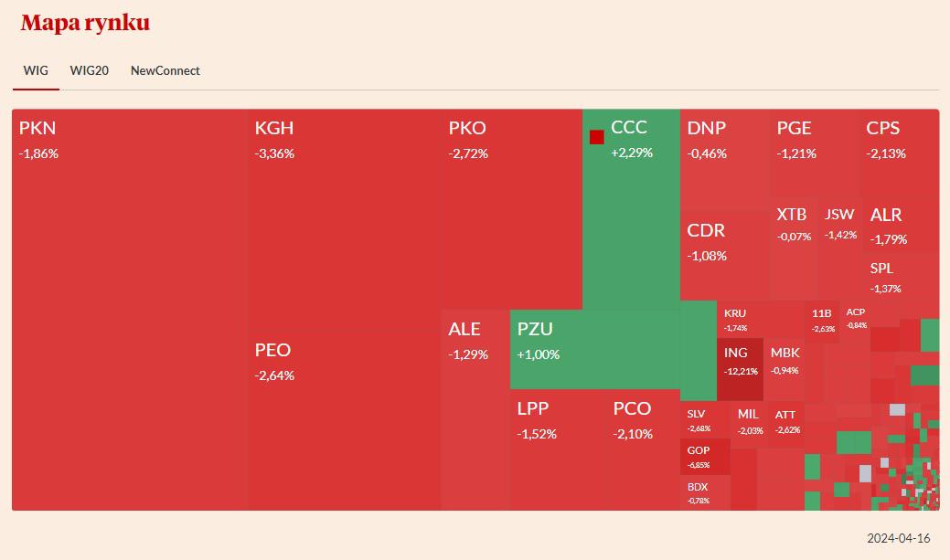The width and height of the screenshot is (950, 560).
Task: Click the LPP tile at -1,52%
Action: coord(558,449)
